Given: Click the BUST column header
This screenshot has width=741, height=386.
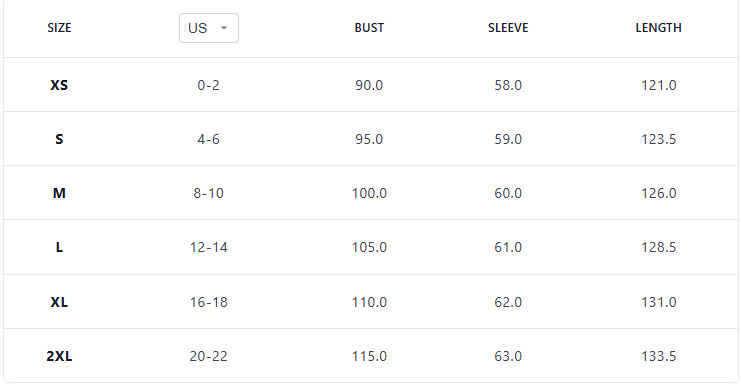Looking at the screenshot, I should pos(369,28).
